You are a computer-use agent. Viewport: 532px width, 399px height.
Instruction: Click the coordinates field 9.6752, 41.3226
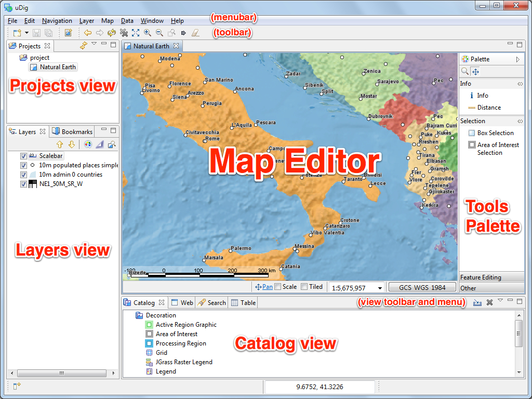[x=320, y=387]
